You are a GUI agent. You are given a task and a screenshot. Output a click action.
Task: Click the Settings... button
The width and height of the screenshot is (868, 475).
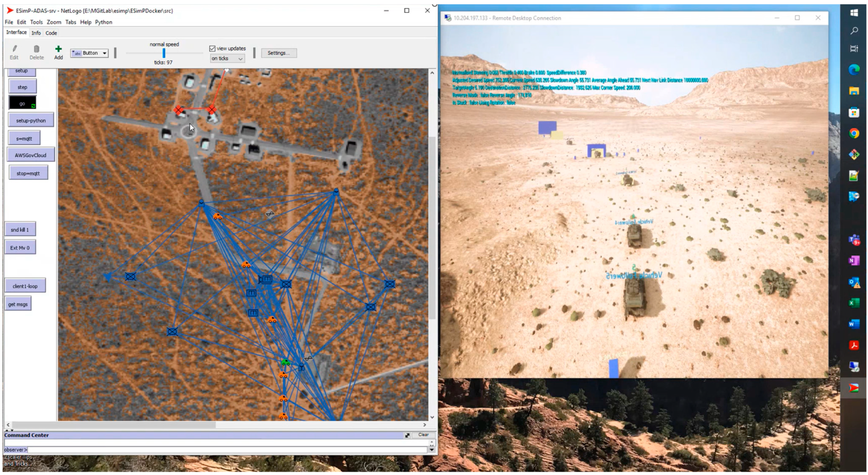point(279,53)
